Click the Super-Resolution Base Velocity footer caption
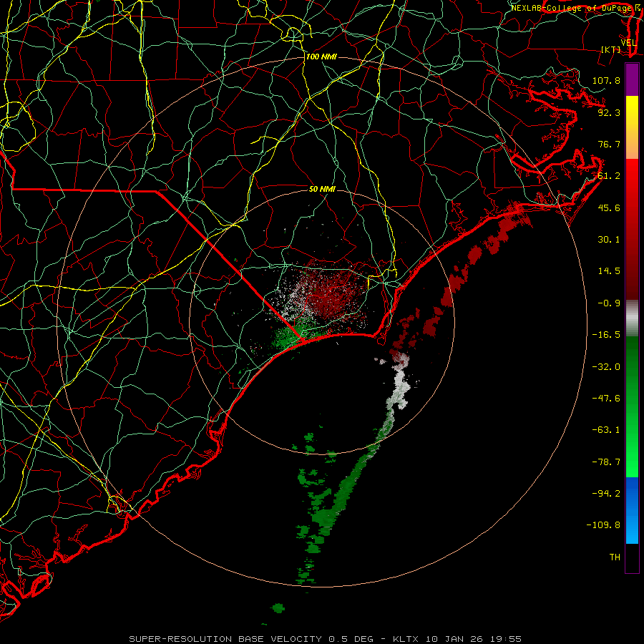644x644 pixels. click(326, 639)
